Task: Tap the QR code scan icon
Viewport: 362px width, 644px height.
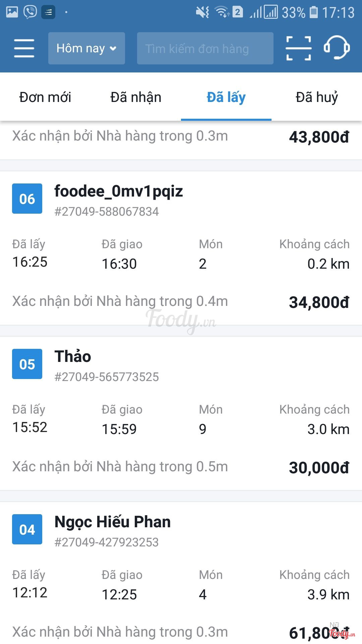Action: click(x=298, y=48)
